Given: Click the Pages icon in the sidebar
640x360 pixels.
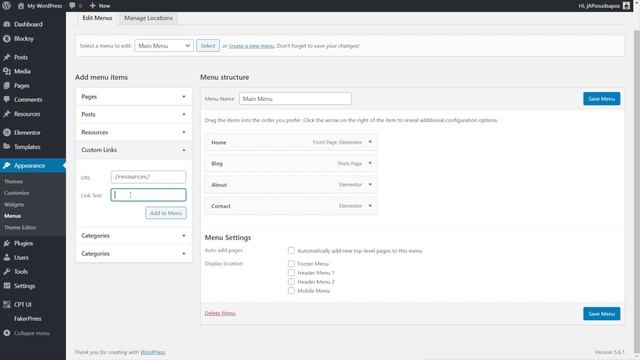Looking at the screenshot, I should pyautogui.click(x=7, y=86).
